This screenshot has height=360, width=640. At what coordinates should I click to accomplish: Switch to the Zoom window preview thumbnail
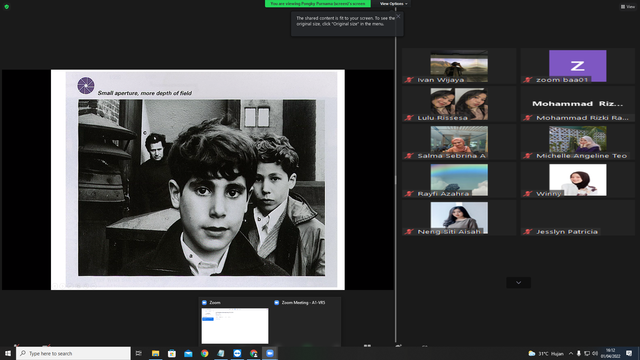point(235,326)
